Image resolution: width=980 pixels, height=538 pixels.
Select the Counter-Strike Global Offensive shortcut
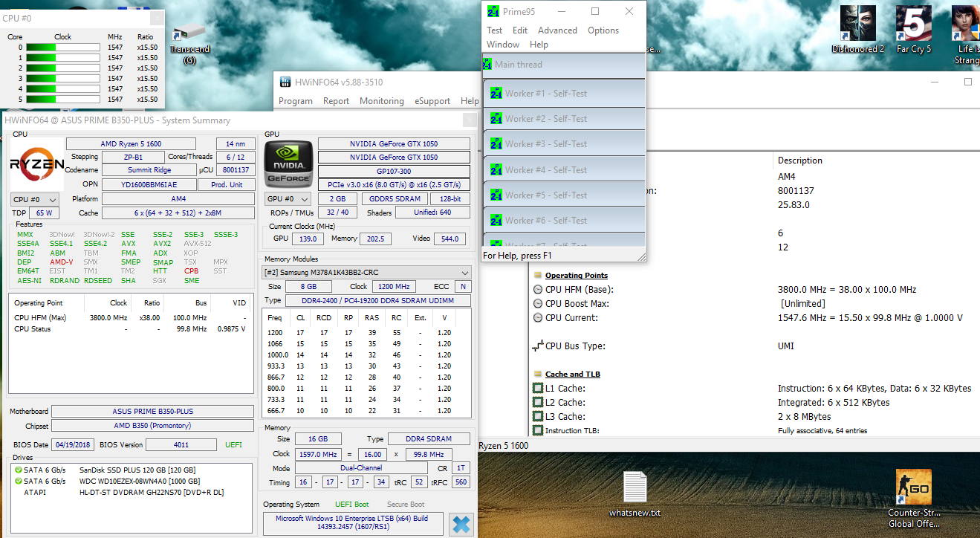point(914,498)
